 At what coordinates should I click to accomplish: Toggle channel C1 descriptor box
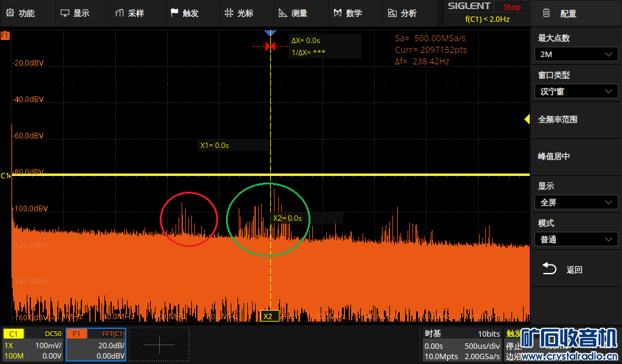(33, 345)
